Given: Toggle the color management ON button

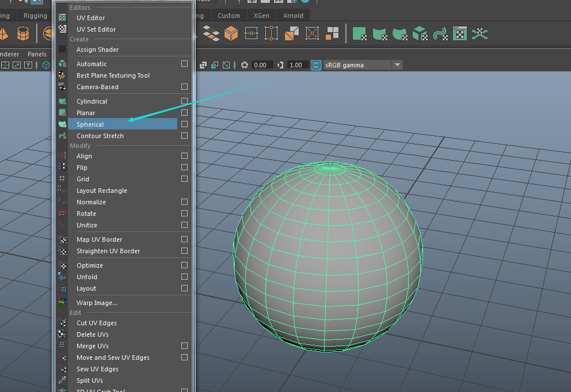Looking at the screenshot, I should pyautogui.click(x=316, y=65).
